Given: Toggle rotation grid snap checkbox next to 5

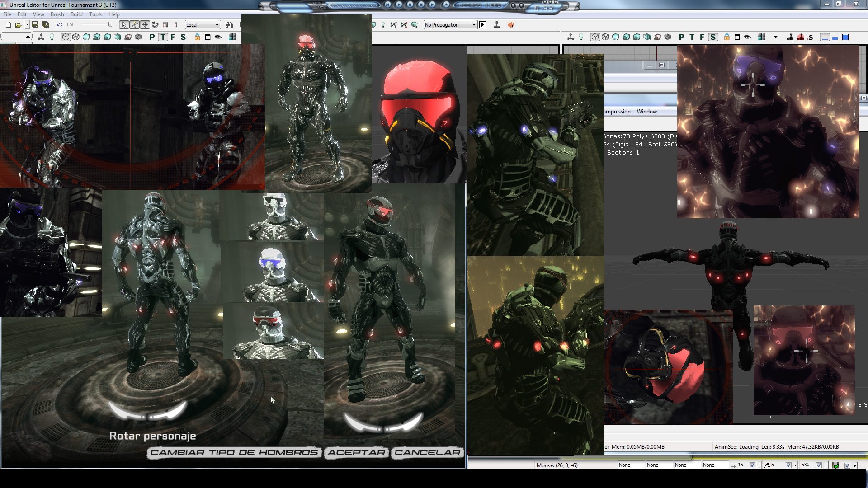Looking at the screenshot, I should (788, 465).
